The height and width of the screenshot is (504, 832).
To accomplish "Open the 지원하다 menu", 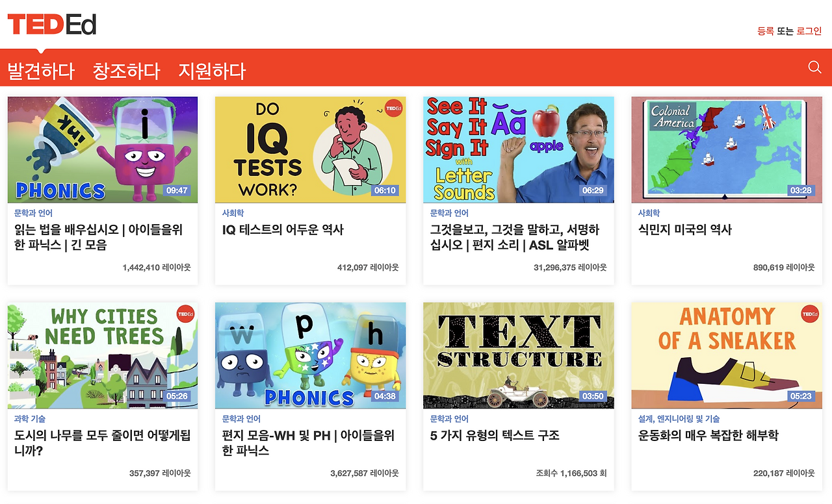I will 212,71.
